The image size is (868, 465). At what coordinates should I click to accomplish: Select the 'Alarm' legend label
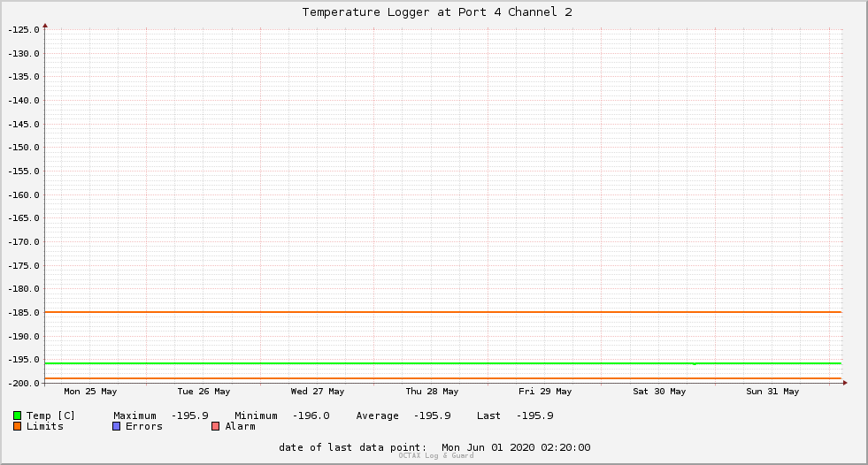pyautogui.click(x=241, y=426)
